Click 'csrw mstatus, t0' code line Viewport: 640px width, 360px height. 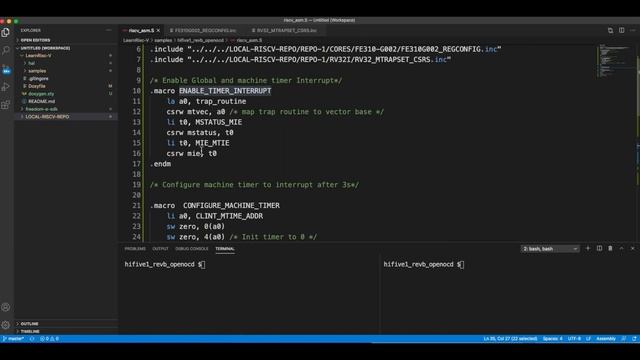(200, 132)
